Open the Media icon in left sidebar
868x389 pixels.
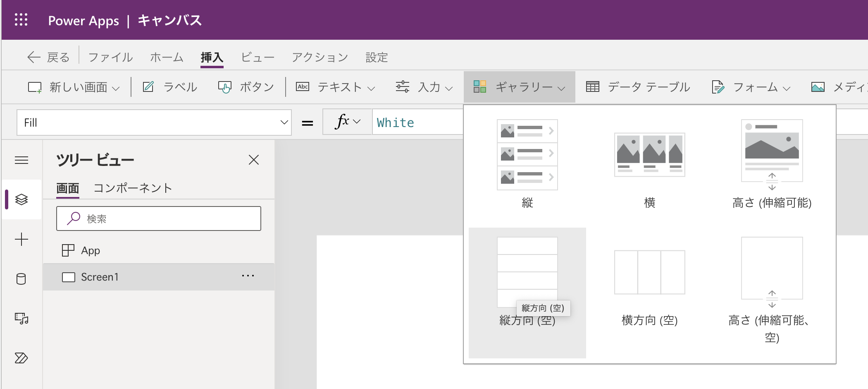tap(21, 318)
